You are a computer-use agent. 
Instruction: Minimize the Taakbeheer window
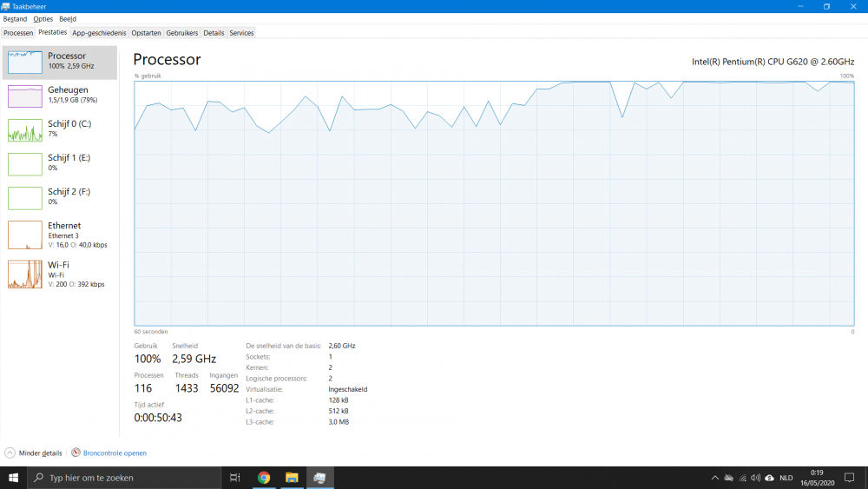(x=800, y=7)
